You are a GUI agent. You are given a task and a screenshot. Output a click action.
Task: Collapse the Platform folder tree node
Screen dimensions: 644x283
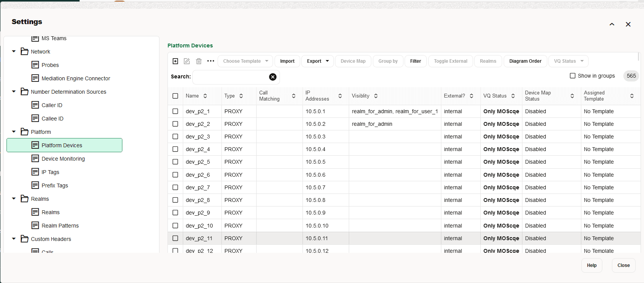pyautogui.click(x=14, y=132)
